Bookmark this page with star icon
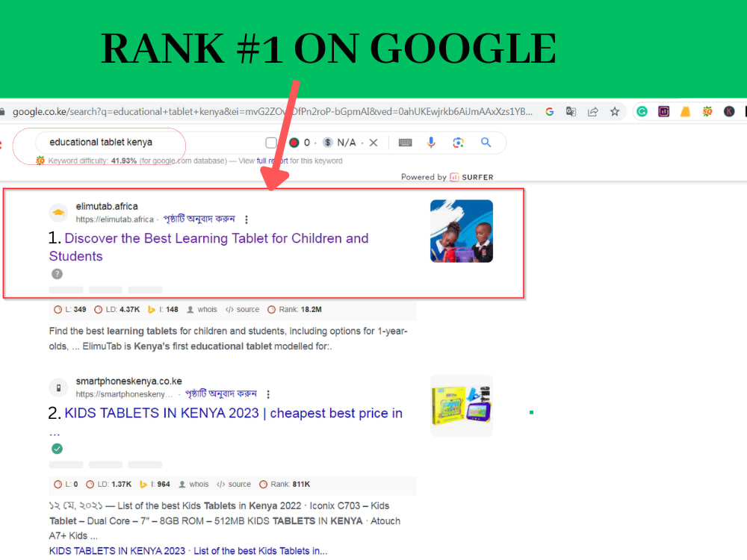This screenshot has width=747, height=560. tap(615, 112)
